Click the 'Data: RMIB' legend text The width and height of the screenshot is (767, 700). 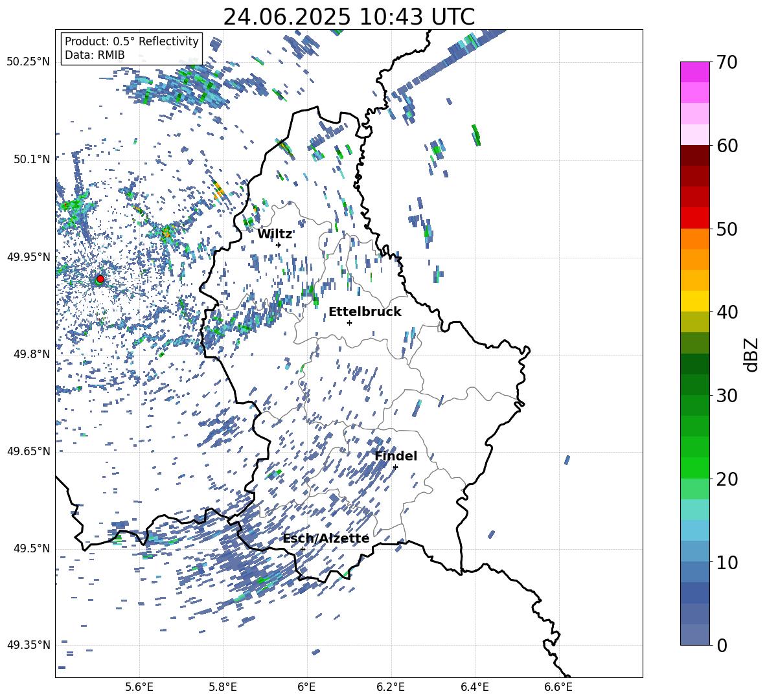pyautogui.click(x=95, y=55)
